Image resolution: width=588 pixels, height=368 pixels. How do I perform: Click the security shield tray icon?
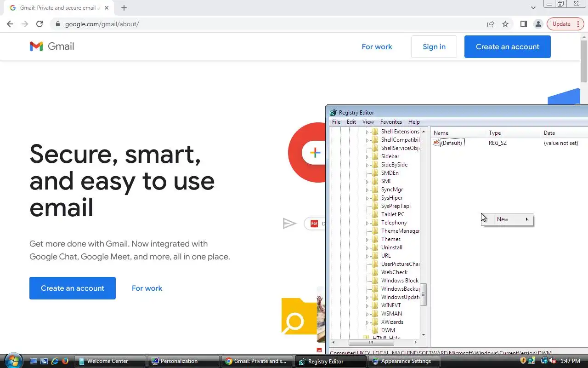point(523,361)
